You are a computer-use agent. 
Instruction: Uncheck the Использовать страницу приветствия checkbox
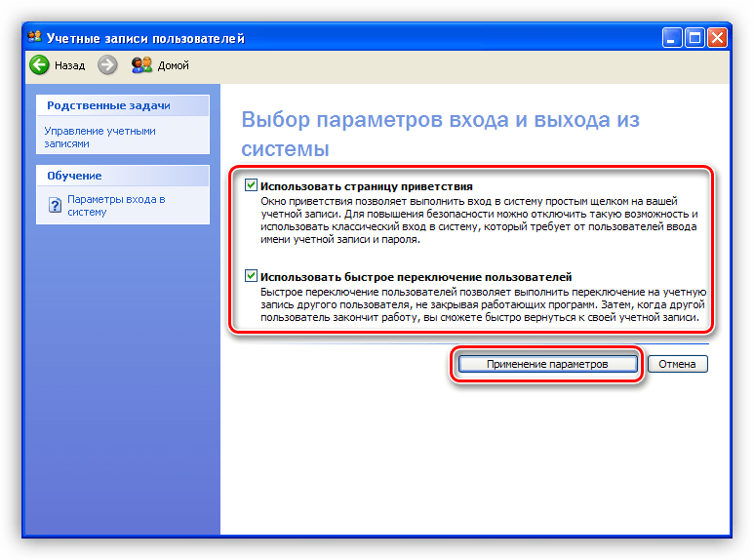point(251,185)
